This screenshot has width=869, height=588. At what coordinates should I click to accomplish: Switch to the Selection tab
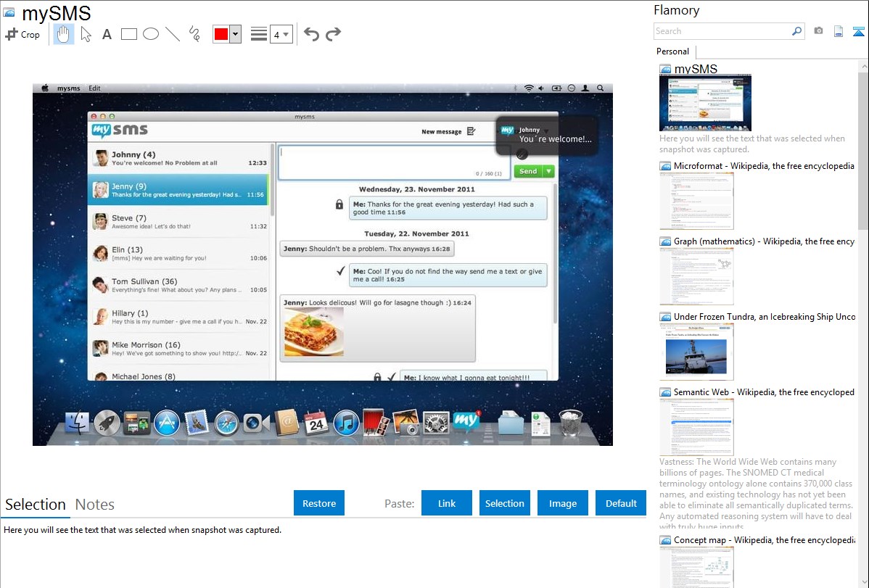point(36,505)
